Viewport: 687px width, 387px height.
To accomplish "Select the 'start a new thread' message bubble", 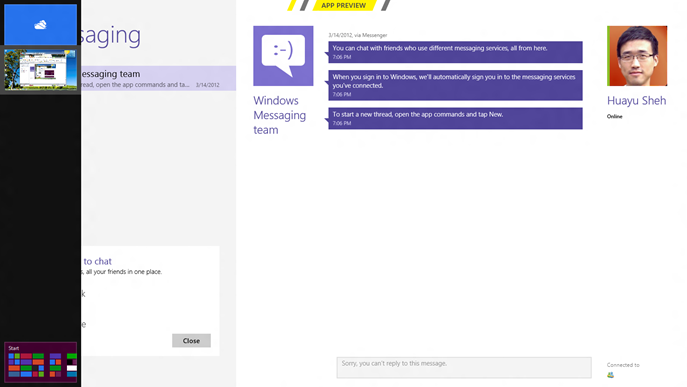I will coord(455,118).
